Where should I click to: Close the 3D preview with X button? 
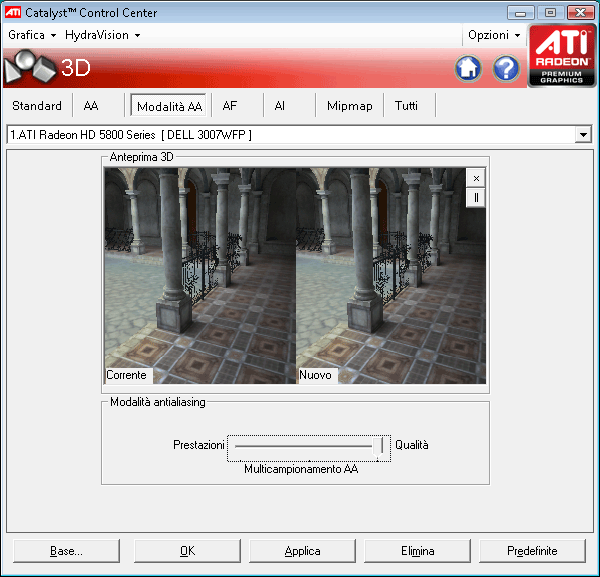pyautogui.click(x=476, y=178)
